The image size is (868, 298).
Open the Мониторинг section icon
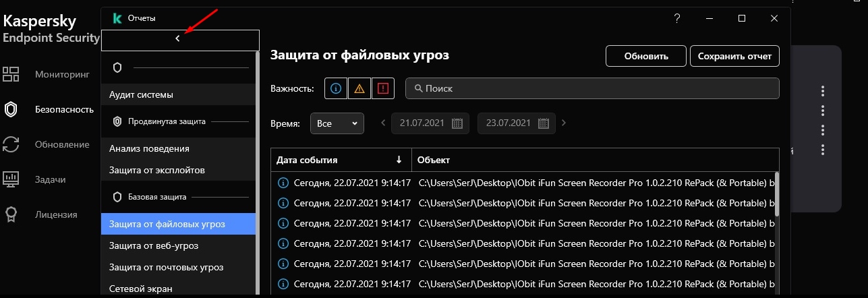(11, 74)
